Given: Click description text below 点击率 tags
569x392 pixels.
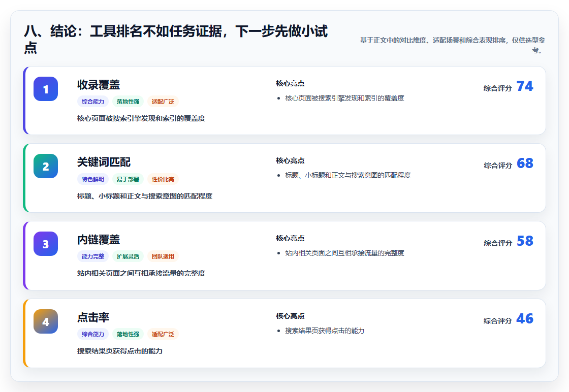Looking at the screenshot, I should point(120,351).
